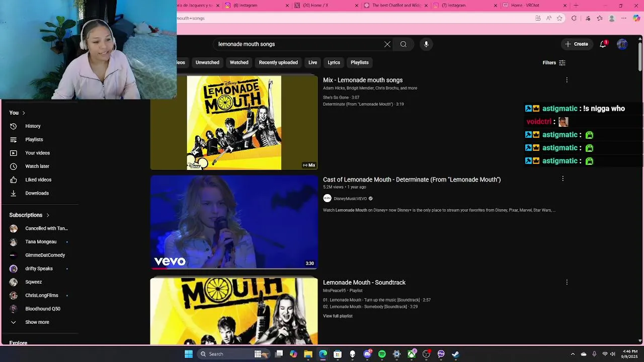Select She's So Gone track line
Screen dimensions: 644x362
tap(341, 98)
